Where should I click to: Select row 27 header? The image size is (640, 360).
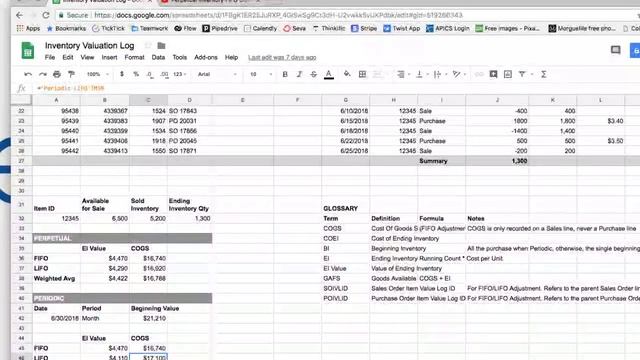click(x=21, y=161)
